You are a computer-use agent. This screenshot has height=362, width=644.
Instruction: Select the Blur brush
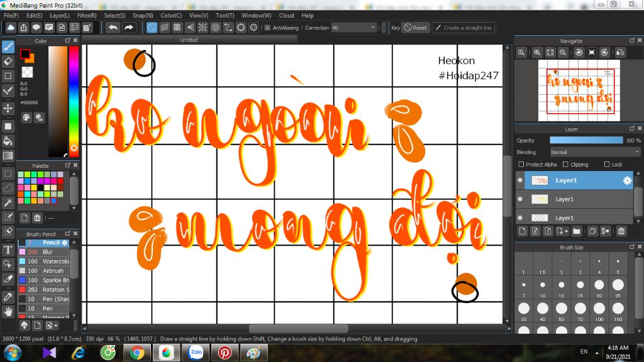point(43,251)
